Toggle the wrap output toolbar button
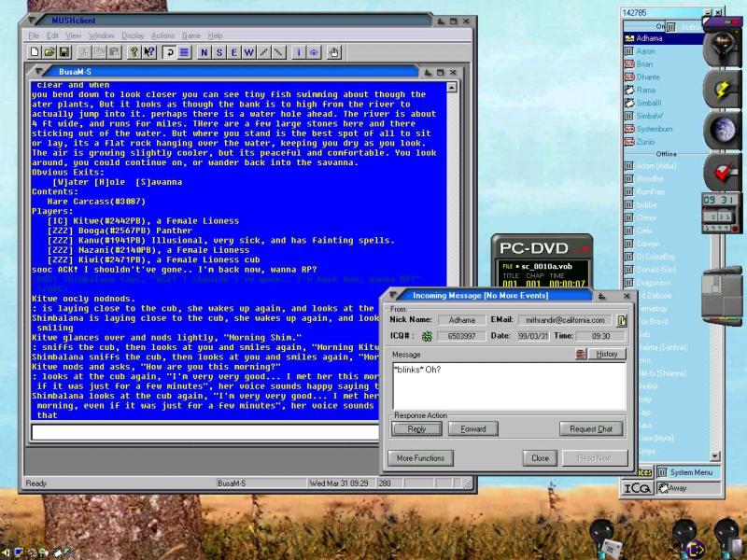Viewport: 747px width, 560px height. click(171, 52)
